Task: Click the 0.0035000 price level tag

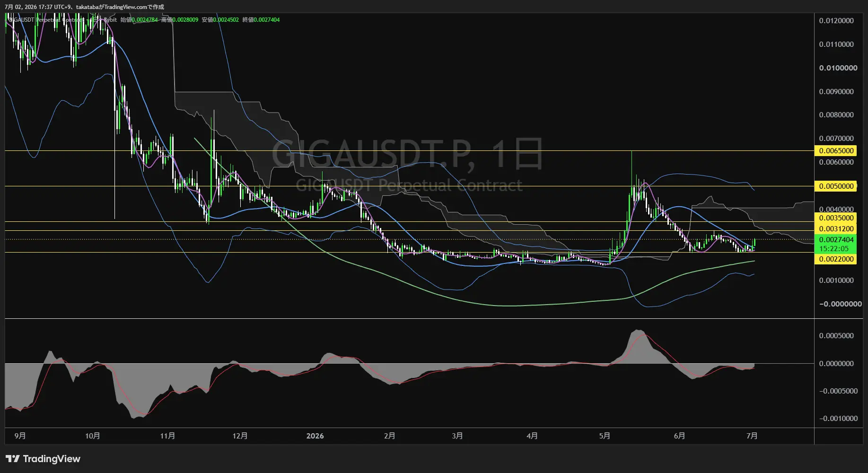Action: click(x=836, y=218)
